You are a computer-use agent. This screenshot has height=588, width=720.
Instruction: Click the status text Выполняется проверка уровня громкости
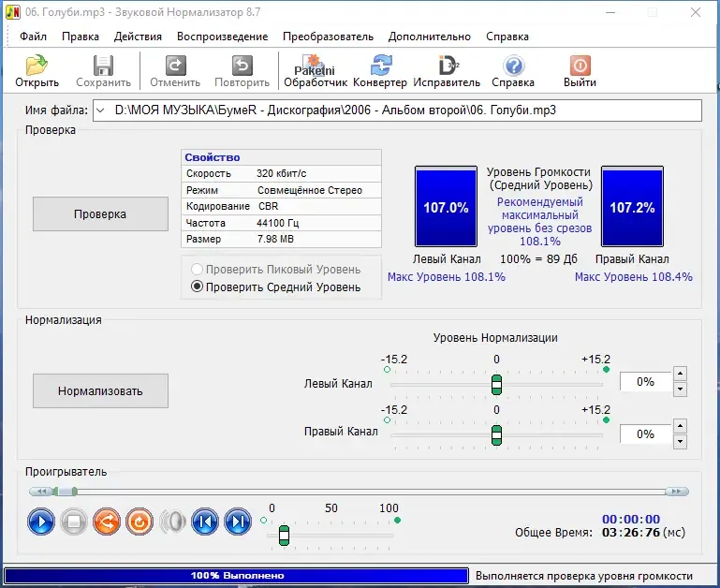(584, 576)
